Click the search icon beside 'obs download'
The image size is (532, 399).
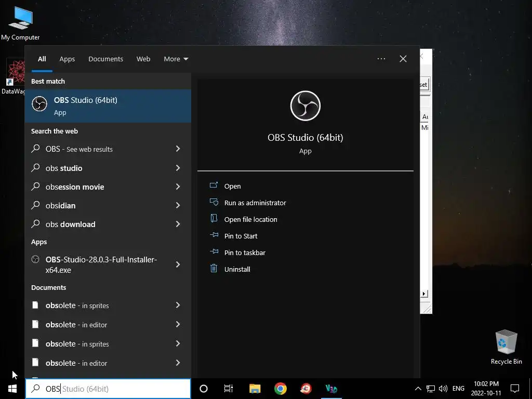(35, 223)
